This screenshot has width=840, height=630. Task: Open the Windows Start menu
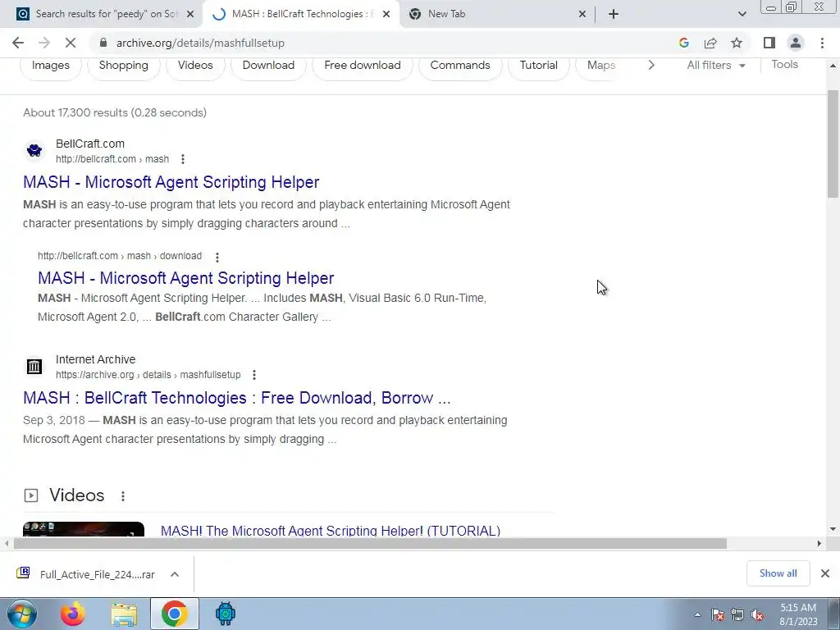click(22, 614)
